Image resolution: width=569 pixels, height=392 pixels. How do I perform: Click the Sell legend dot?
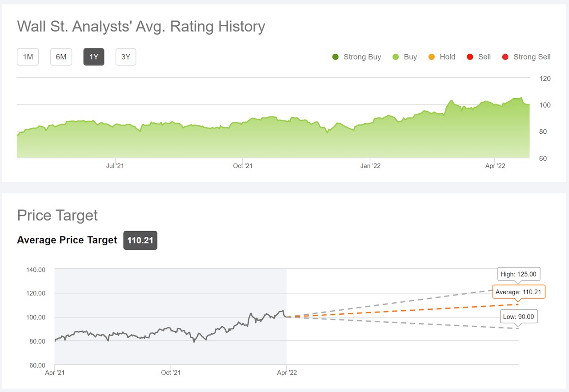(x=470, y=57)
